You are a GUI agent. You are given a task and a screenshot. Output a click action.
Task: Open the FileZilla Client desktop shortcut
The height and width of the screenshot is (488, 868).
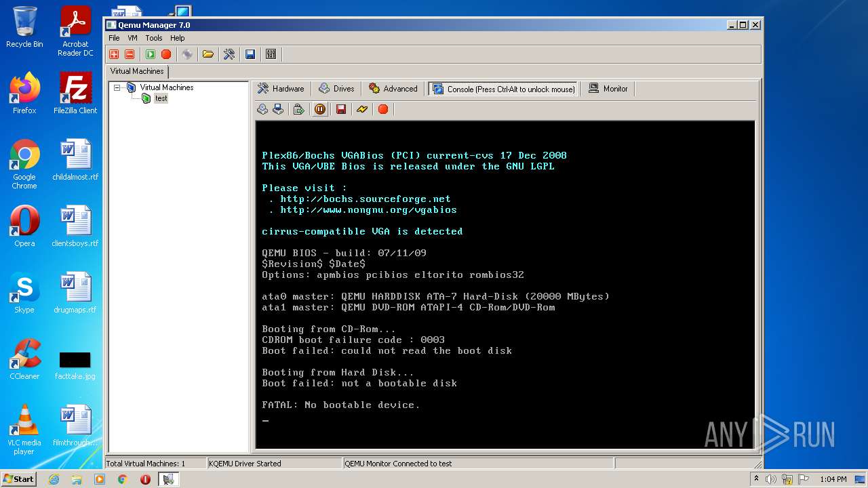tap(75, 94)
